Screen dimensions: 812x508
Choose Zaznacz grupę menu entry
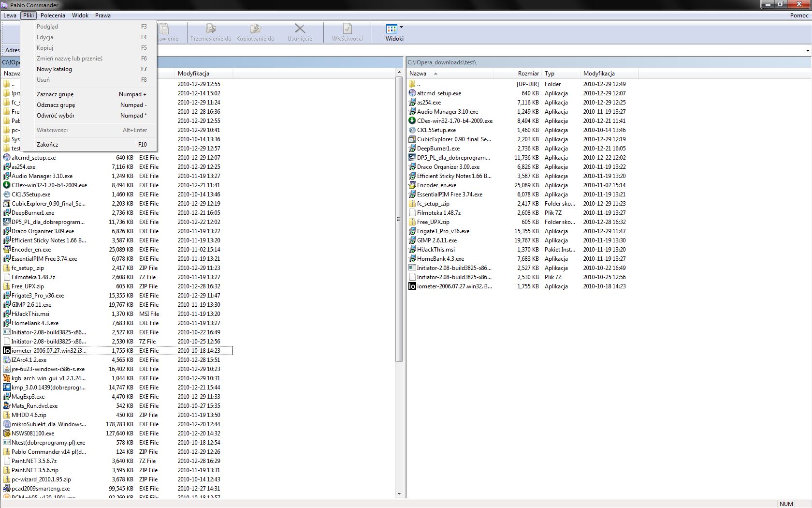click(x=89, y=94)
